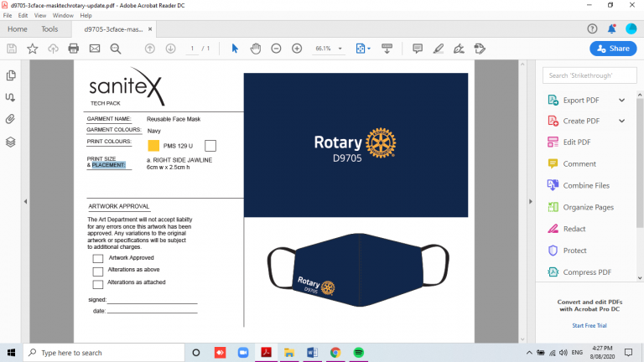Open the account profile avatar
This screenshot has width=644, height=362.
(x=631, y=28)
